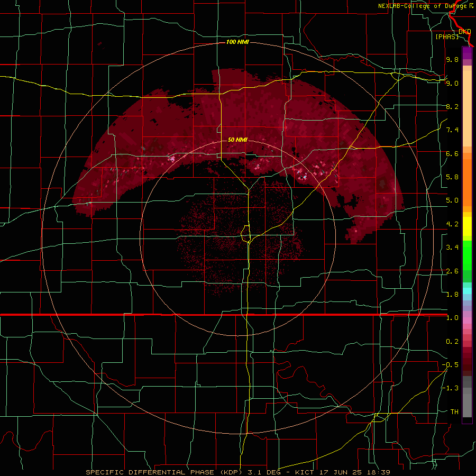
Task: Click the 1.0 value on color scale
Action: (x=452, y=318)
